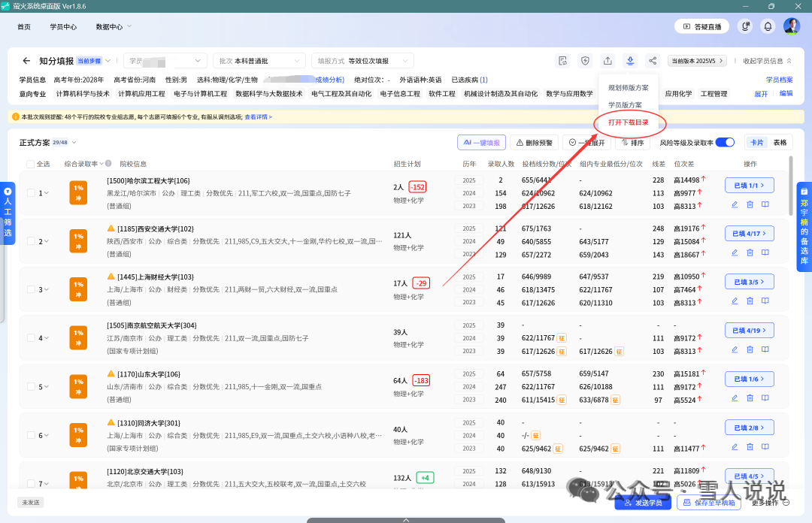Check the row 7 北京交通大学 checkbox

(x=31, y=484)
